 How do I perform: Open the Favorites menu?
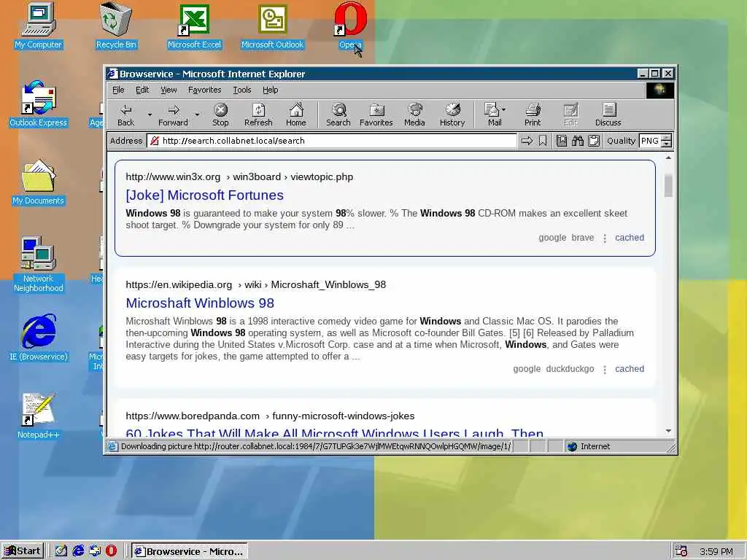(204, 90)
